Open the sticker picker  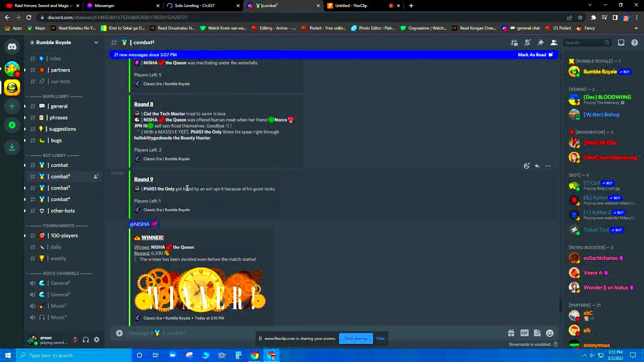click(537, 333)
